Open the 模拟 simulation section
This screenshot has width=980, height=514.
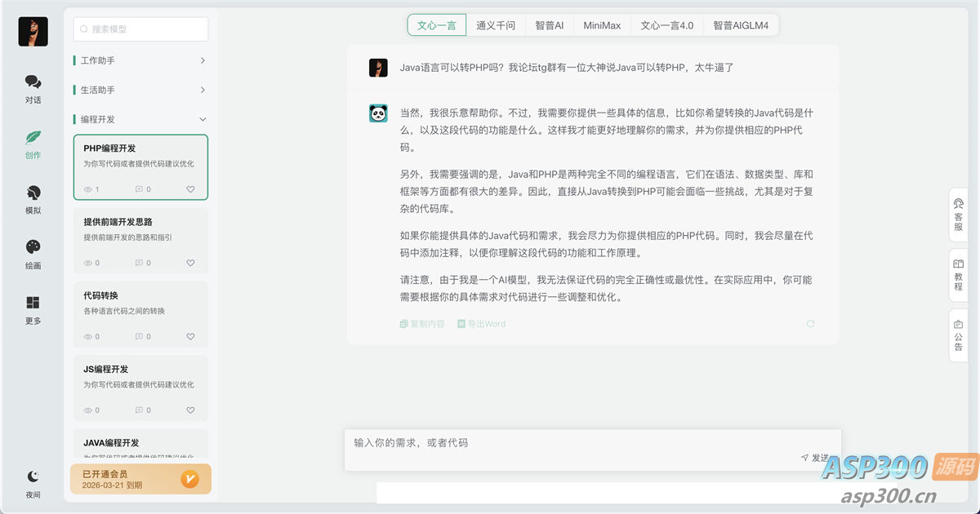tap(33, 197)
